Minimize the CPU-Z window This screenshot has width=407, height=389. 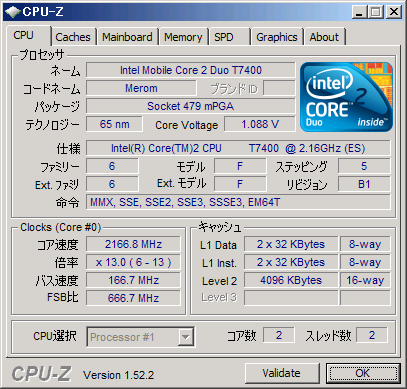[x=359, y=12]
